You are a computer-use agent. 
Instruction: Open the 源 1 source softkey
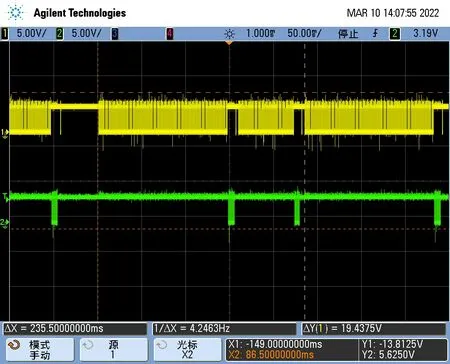tap(114, 350)
